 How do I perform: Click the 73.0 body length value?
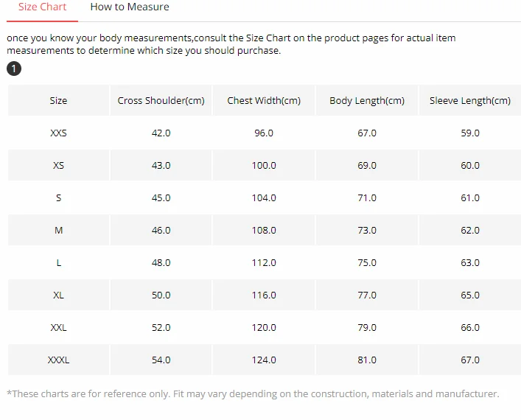tap(367, 231)
